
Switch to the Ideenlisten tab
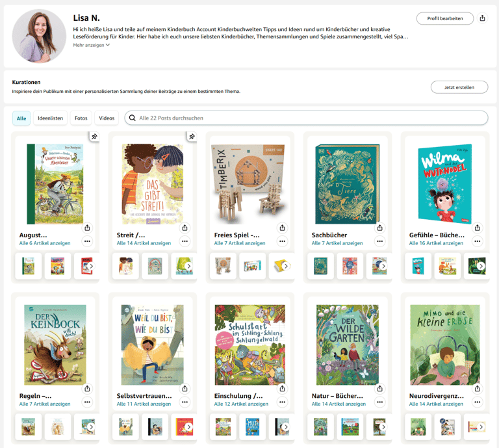(x=50, y=118)
